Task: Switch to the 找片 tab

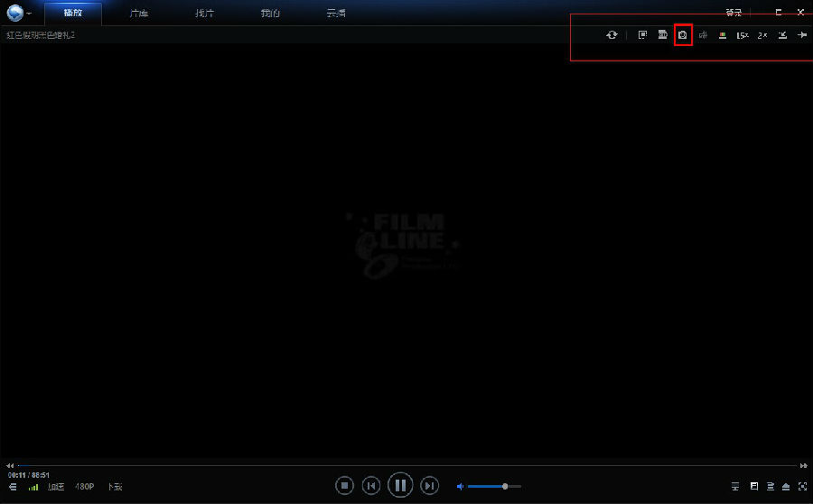Action: pos(204,13)
